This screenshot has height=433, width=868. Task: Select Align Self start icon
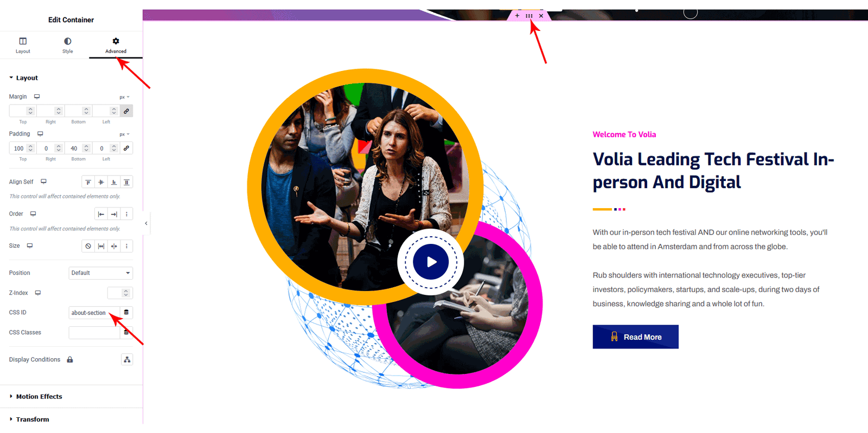click(x=88, y=182)
